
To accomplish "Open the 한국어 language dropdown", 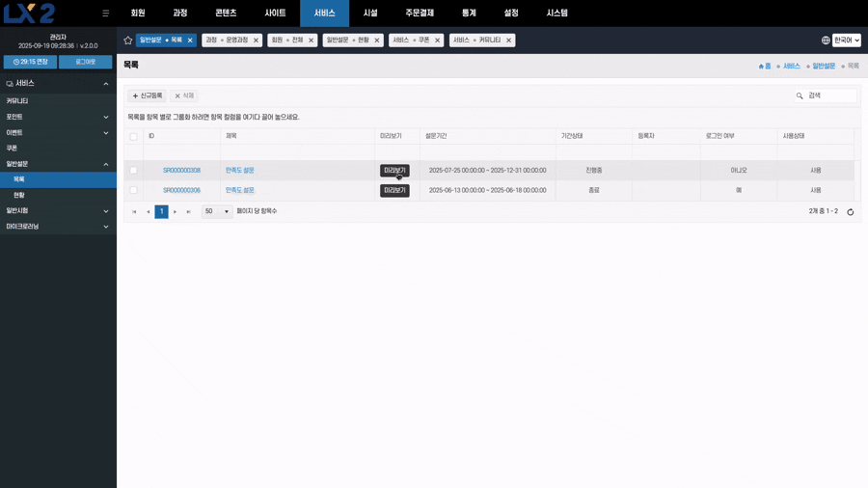I will (x=847, y=41).
